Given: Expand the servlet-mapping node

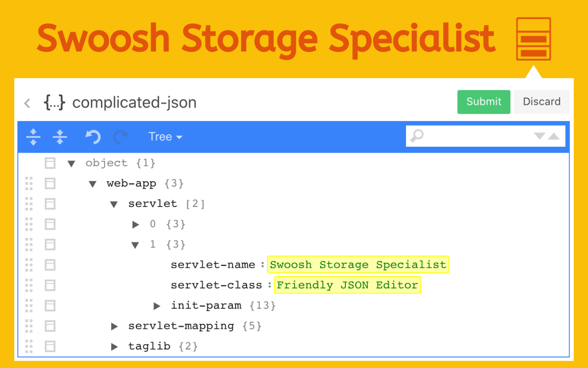Looking at the screenshot, I should point(114,326).
